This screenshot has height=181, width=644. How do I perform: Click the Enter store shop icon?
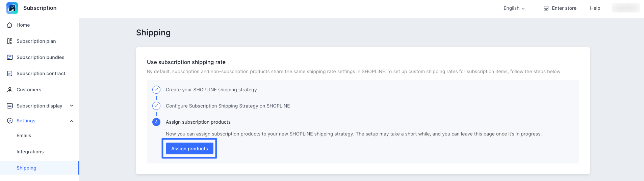[546, 8]
